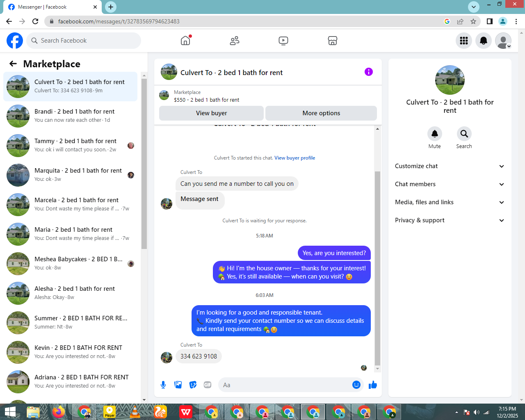Open Kevin chat in list
Viewport: 525px width, 420px height.
tap(71, 352)
